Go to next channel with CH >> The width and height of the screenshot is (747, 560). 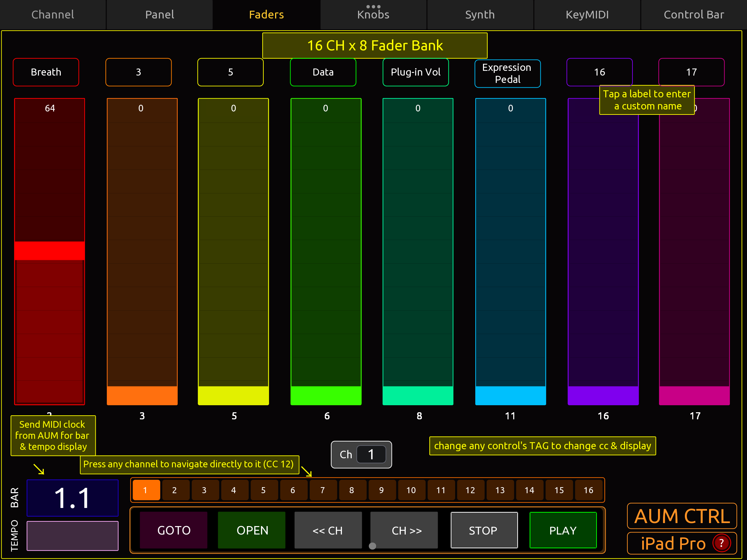click(x=404, y=530)
